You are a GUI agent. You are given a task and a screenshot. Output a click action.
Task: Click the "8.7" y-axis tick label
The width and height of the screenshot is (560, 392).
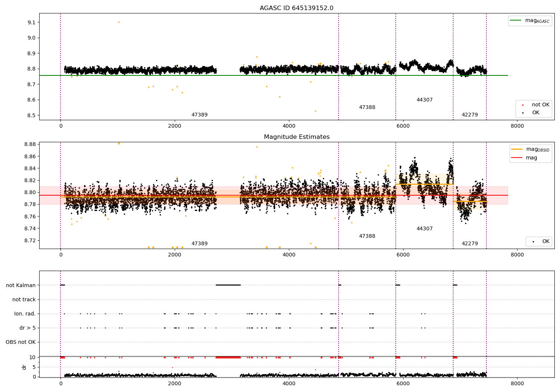(31, 84)
